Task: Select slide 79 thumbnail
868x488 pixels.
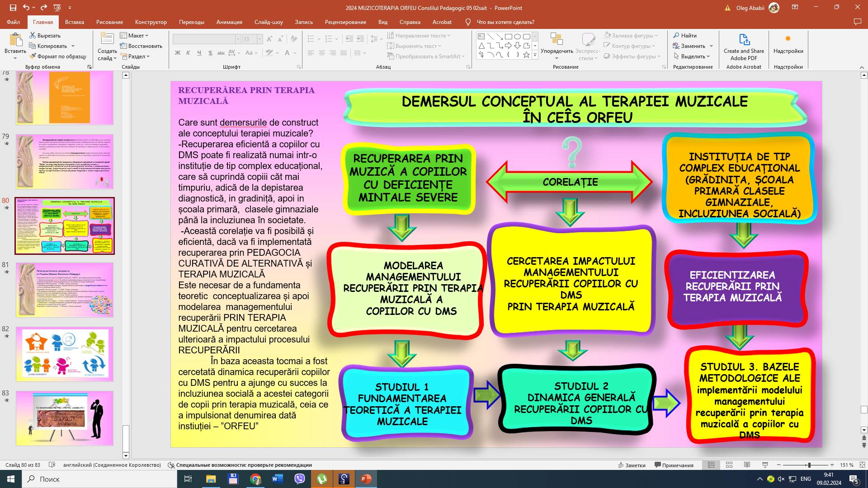Action: coord(65,161)
